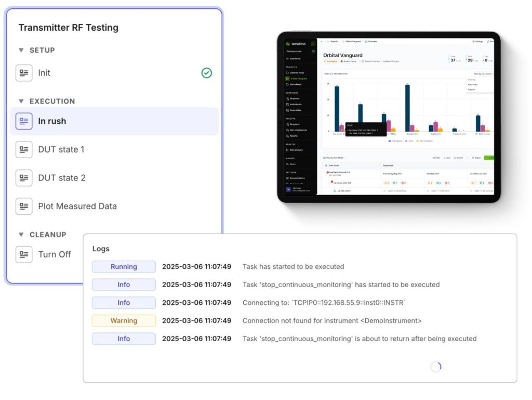Screen dimensions: 532x400
Task: Click the Search button above the table
Action: pyautogui.click(x=458, y=158)
